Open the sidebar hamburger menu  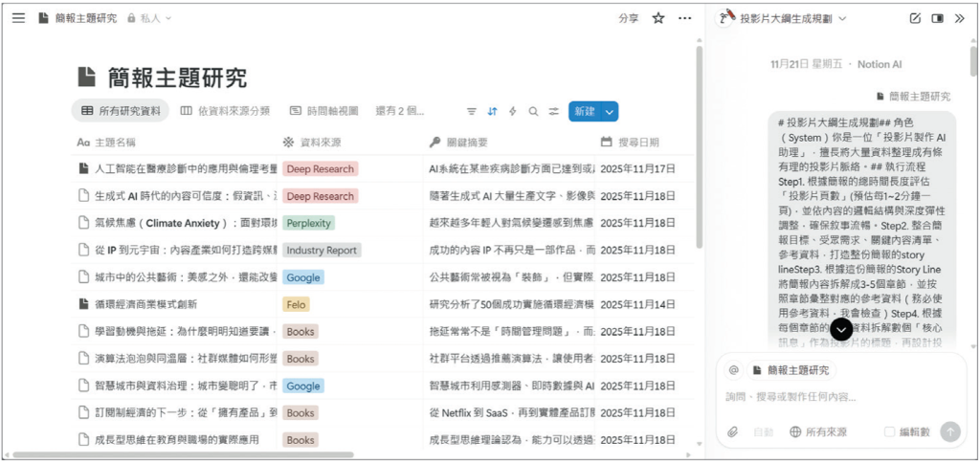click(x=18, y=17)
